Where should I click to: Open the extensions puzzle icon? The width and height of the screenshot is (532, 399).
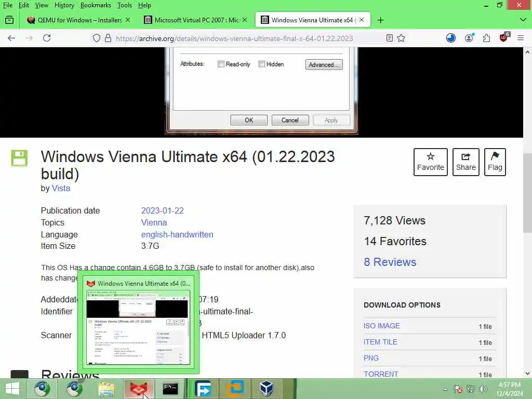[486, 38]
